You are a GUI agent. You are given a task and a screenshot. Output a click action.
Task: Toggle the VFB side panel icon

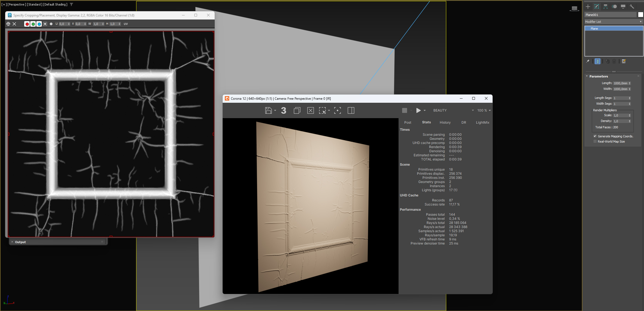[x=351, y=110]
